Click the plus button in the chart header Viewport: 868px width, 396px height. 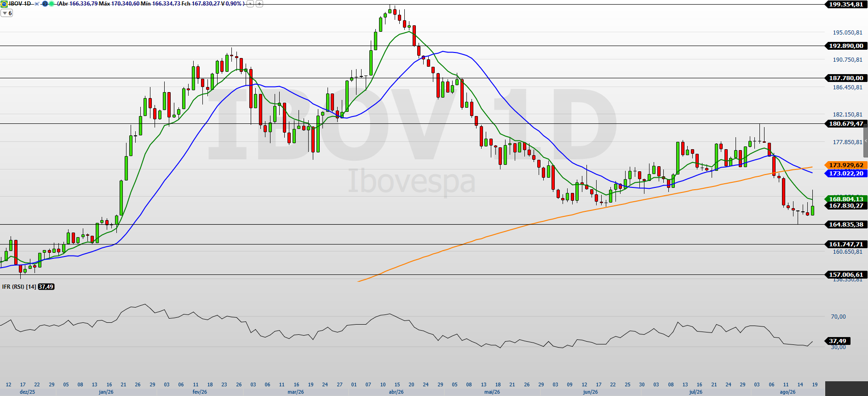click(259, 4)
